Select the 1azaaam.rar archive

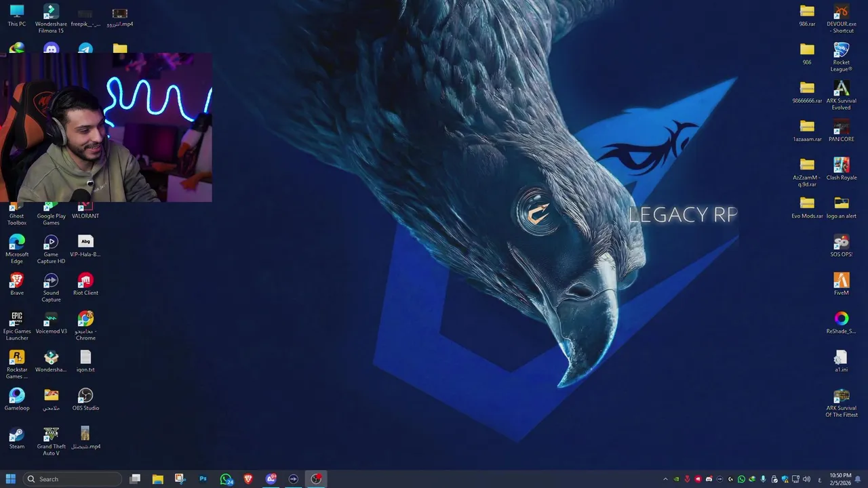click(807, 131)
